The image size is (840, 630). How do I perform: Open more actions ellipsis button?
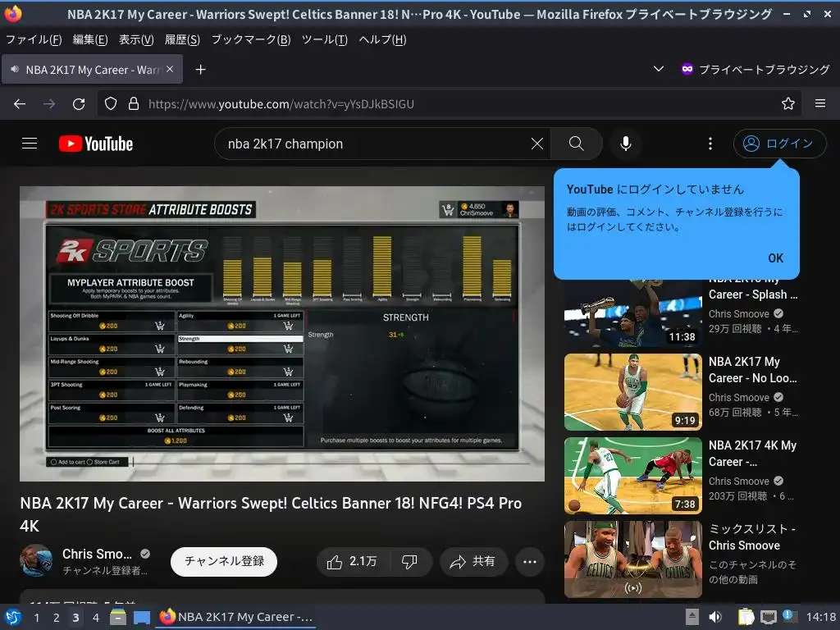click(529, 561)
